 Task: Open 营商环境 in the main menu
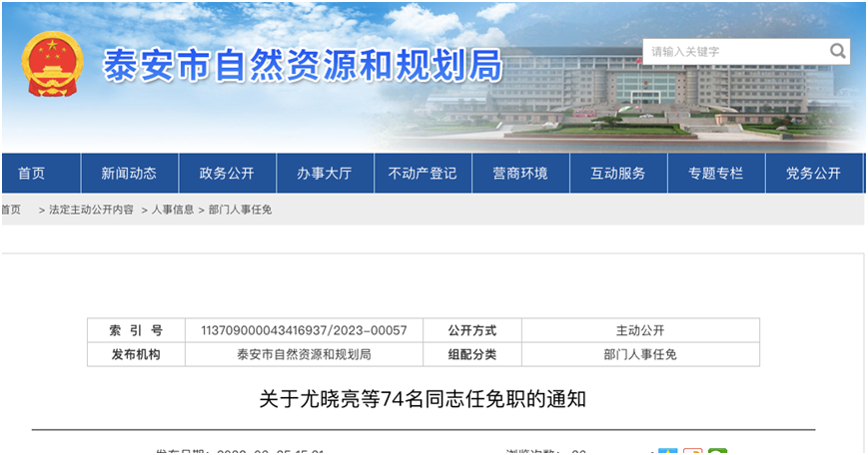pyautogui.click(x=520, y=174)
